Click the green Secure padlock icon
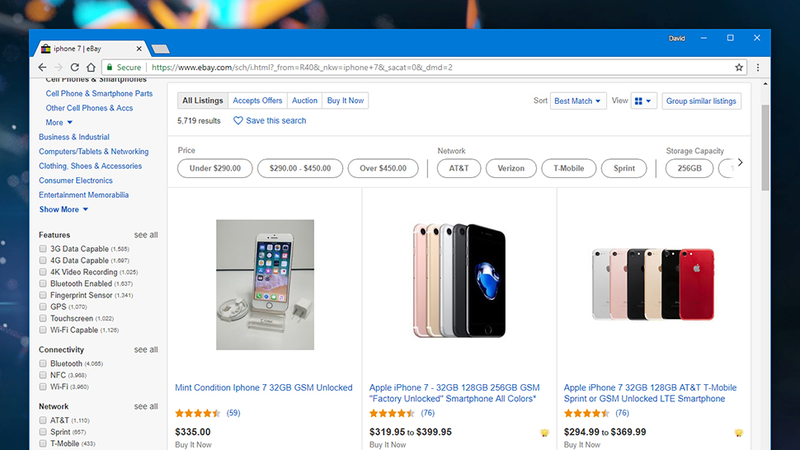Image resolution: width=800 pixels, height=450 pixels. (x=109, y=67)
